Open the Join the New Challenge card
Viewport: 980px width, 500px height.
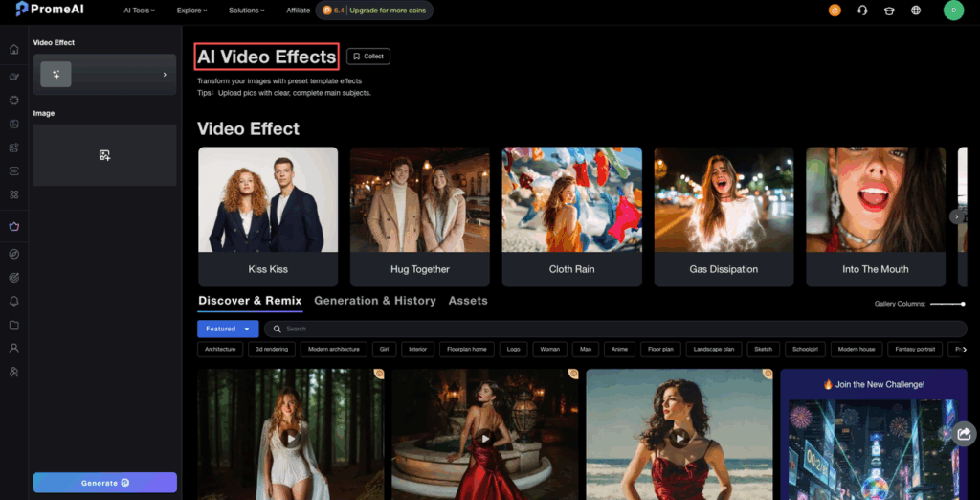click(x=874, y=434)
